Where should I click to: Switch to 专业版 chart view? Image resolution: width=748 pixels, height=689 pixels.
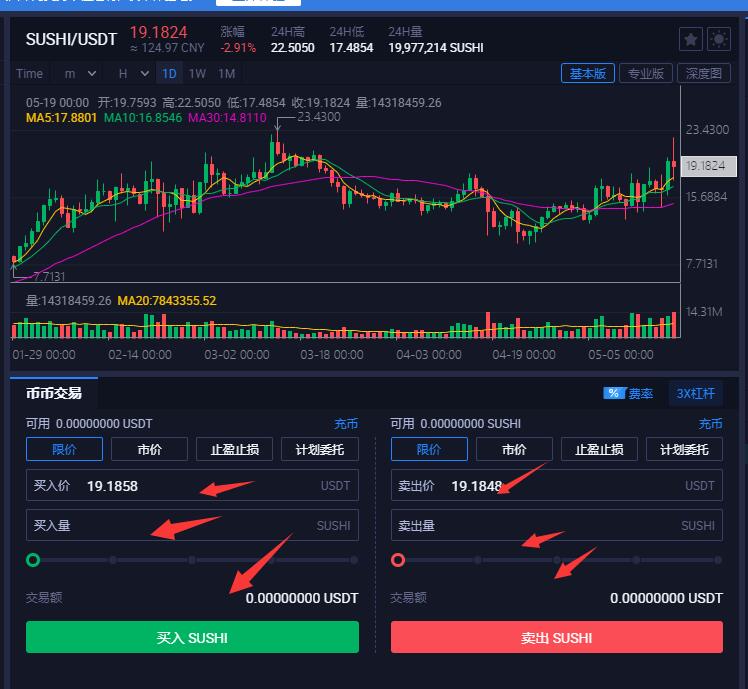645,73
